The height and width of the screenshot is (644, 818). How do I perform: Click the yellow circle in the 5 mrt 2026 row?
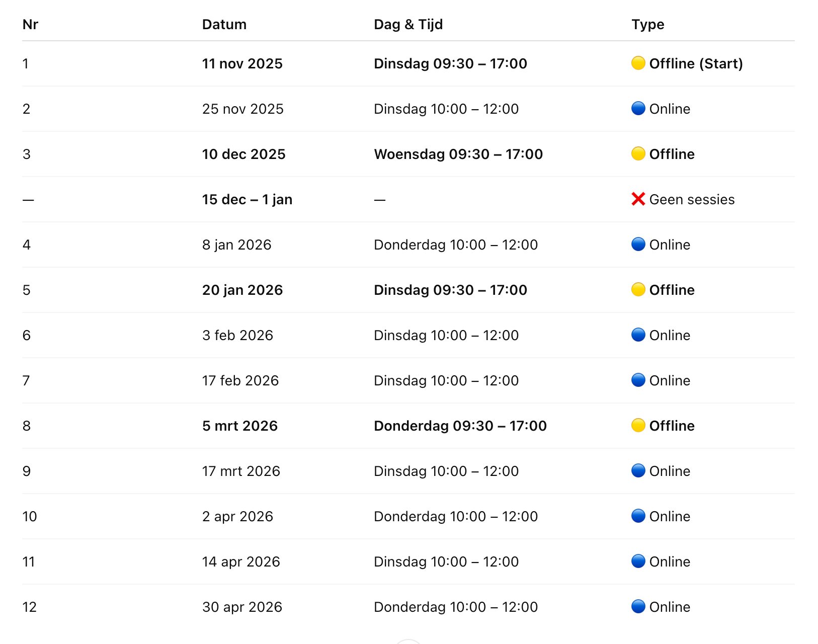(638, 426)
